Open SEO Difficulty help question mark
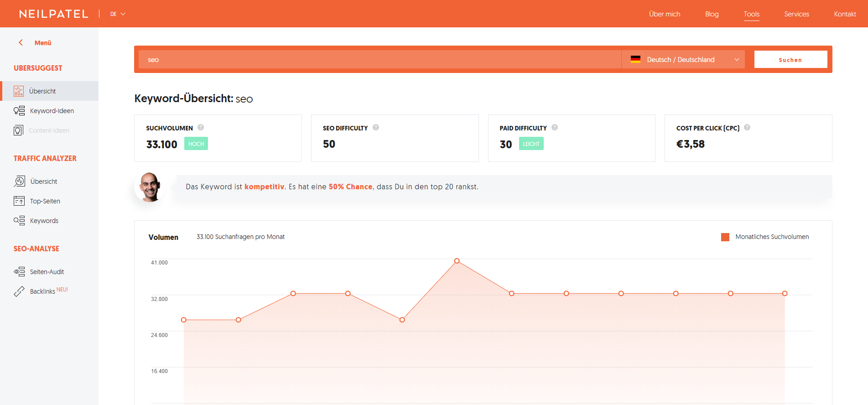This screenshot has width=868, height=405. [376, 128]
